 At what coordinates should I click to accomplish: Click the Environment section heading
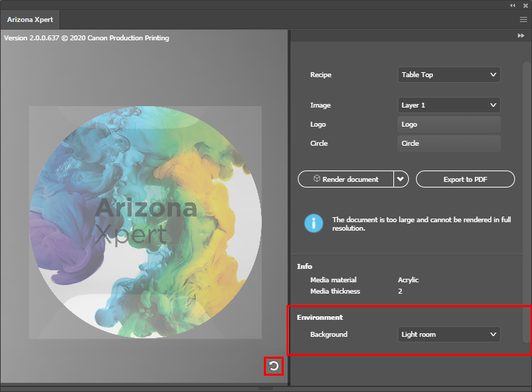320,317
